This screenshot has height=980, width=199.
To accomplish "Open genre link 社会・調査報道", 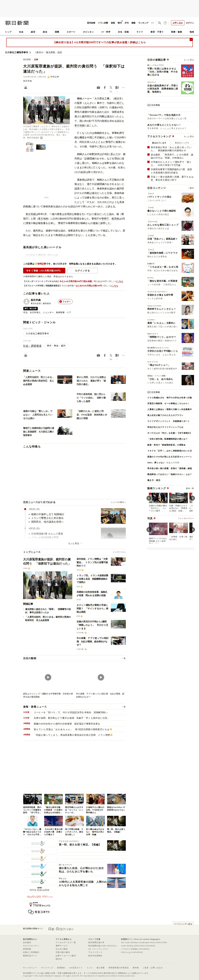I will click(x=32, y=346).
